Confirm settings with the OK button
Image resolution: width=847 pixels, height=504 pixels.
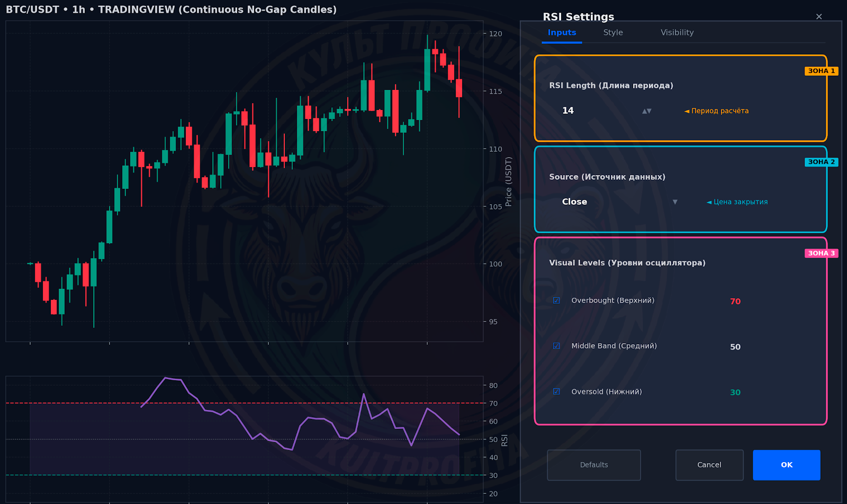click(787, 465)
